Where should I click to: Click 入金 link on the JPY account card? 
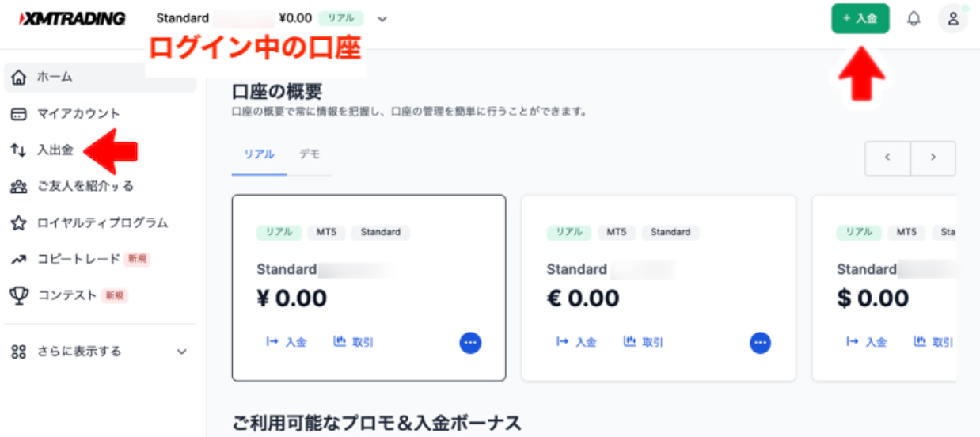coord(286,342)
